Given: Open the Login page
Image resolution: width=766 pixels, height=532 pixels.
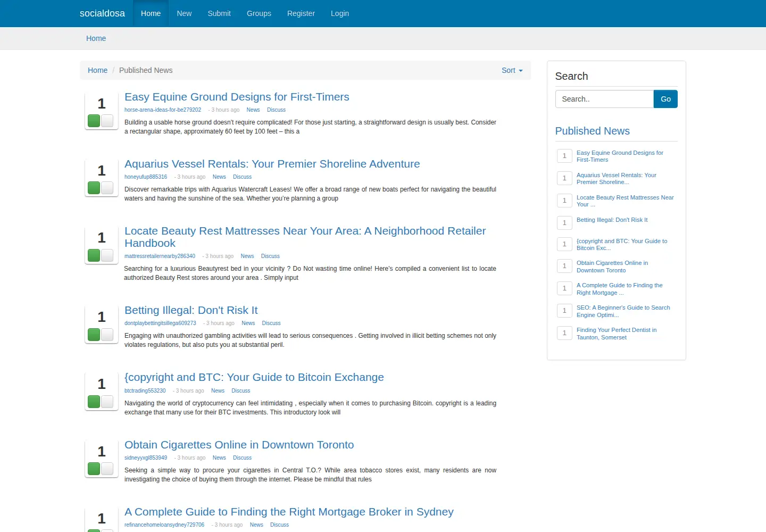Looking at the screenshot, I should tap(340, 13).
